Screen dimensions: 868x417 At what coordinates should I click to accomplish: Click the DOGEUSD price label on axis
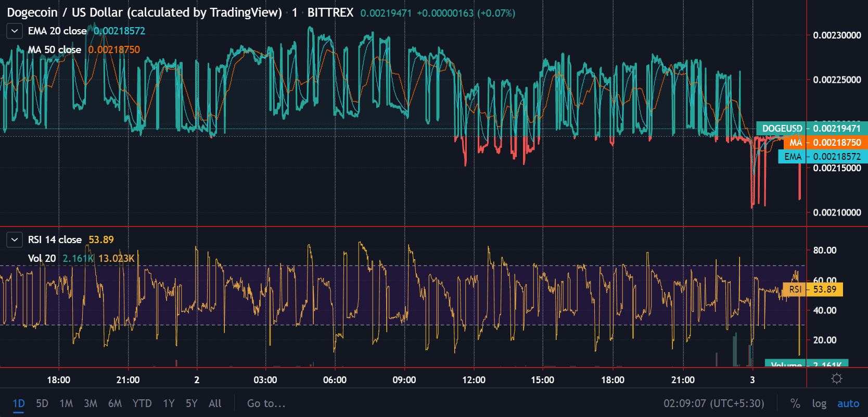coord(812,129)
